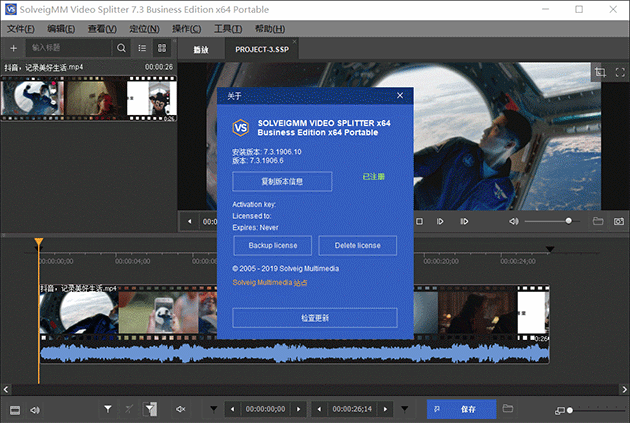
Task: Open the Solveig Multimedia site link
Action: [270, 283]
